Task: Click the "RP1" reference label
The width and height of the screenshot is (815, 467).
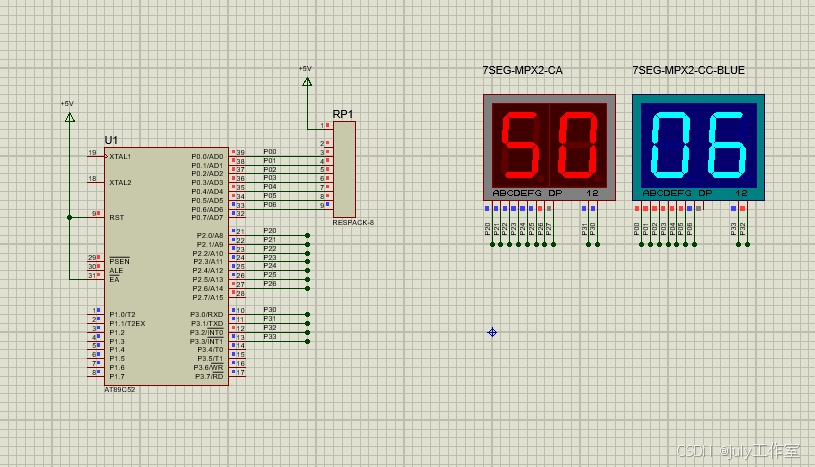Action: pyautogui.click(x=343, y=114)
